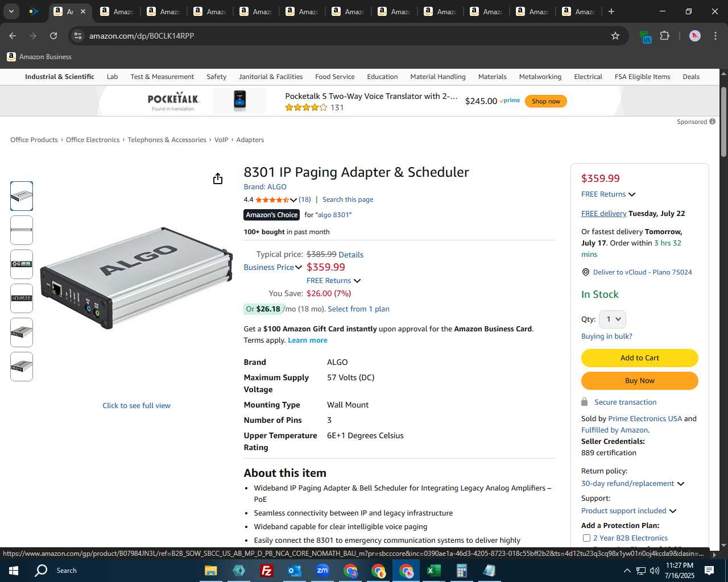Viewport: 728px width, 582px height.
Task: Open new browser tab with plus icon
Action: click(611, 11)
